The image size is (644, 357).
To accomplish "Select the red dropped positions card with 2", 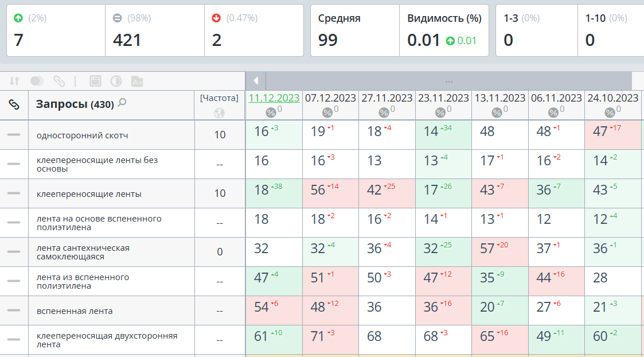I will click(x=254, y=30).
